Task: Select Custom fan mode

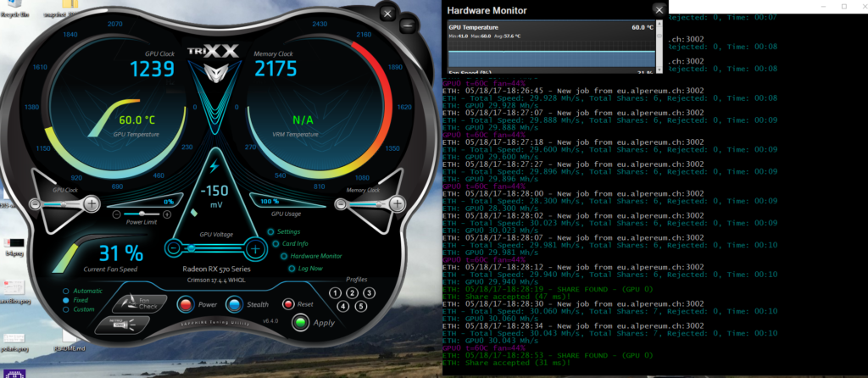Action: tap(79, 309)
